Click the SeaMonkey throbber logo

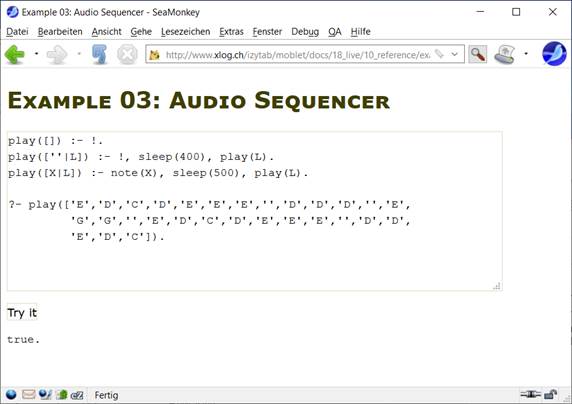point(554,54)
